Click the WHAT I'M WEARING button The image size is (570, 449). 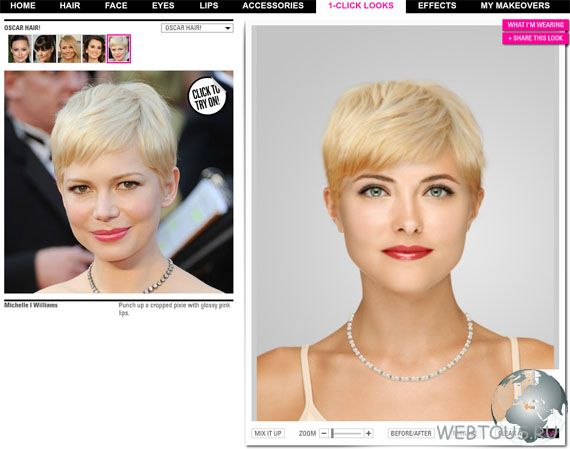[535, 25]
